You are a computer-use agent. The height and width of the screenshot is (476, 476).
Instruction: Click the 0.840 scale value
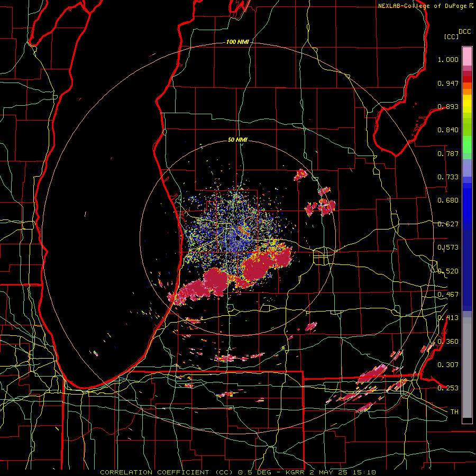[x=448, y=130]
